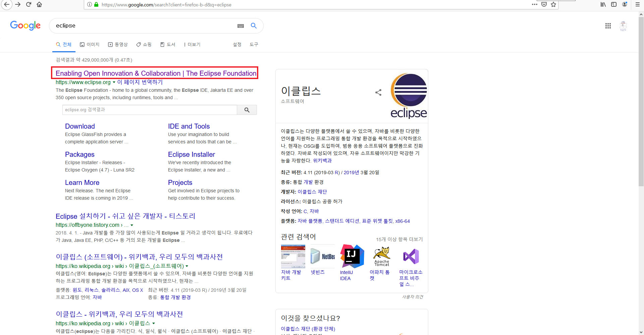Screen dimensions: 644x335
Task: Switch to the 이미지 tab
Action: click(90, 45)
